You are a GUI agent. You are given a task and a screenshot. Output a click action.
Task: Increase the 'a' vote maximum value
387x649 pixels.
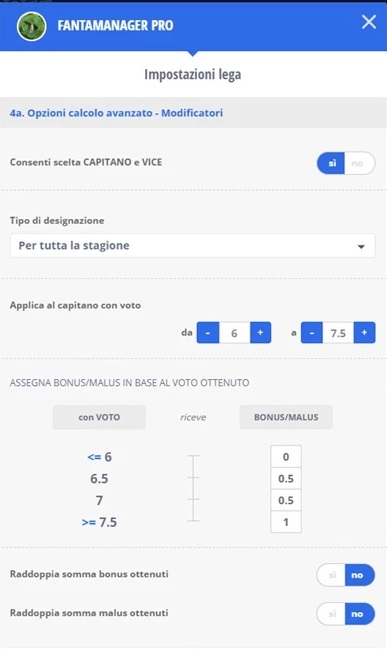[x=364, y=332]
